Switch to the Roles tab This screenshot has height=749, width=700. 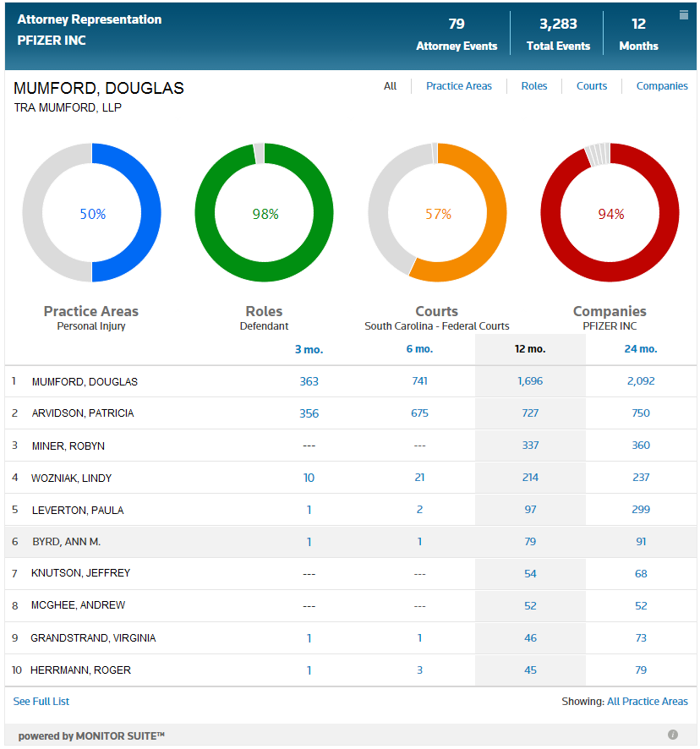coord(533,86)
